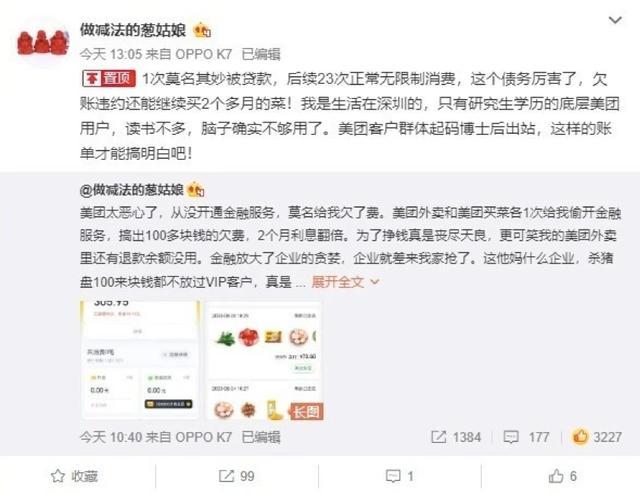640x493 pixels.
Task: Toggle the 收藏 favorite star
Action: pos(74,476)
